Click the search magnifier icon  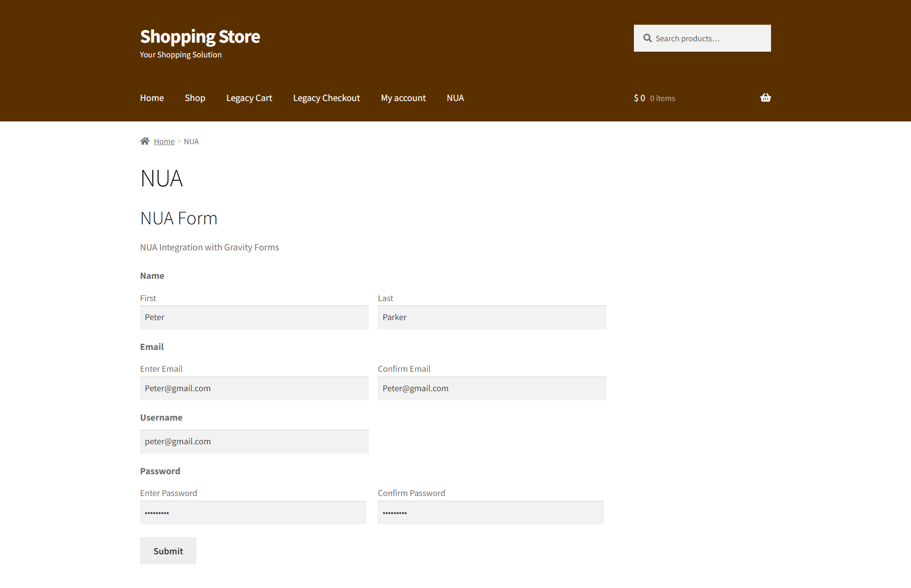click(647, 38)
